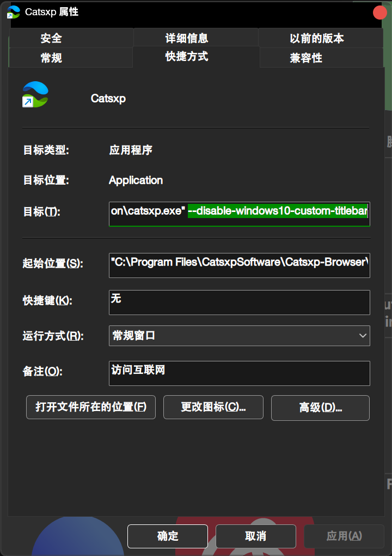
Task: Click the 应用程序 target type value
Action: tap(131, 150)
